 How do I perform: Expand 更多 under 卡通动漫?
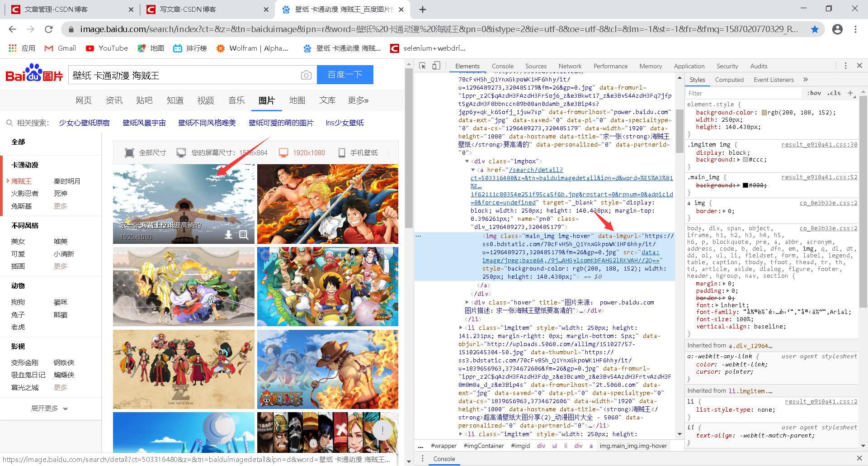tap(60, 206)
